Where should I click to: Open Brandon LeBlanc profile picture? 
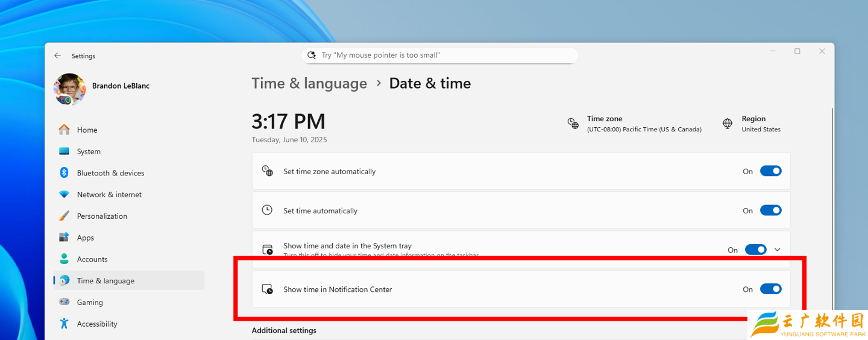click(69, 89)
